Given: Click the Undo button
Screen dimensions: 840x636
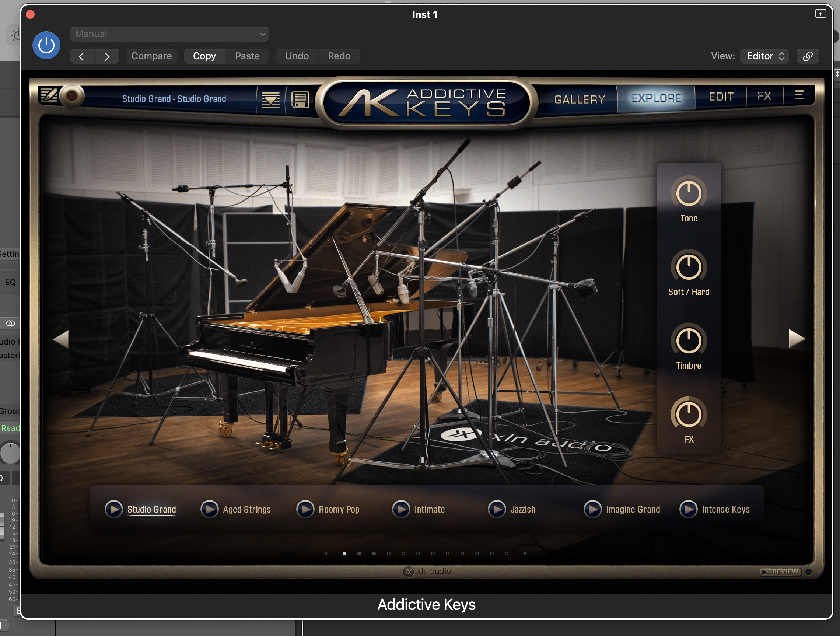Looking at the screenshot, I should point(297,56).
